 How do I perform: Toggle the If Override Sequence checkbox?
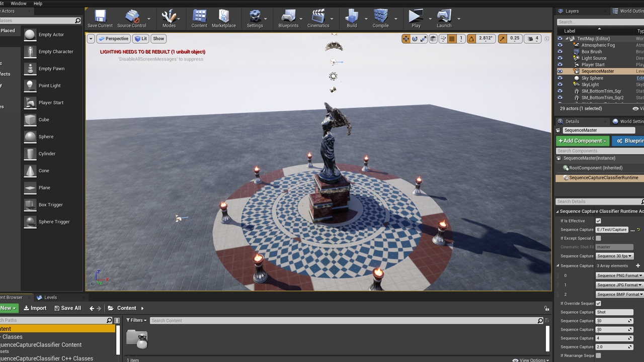coord(598,303)
